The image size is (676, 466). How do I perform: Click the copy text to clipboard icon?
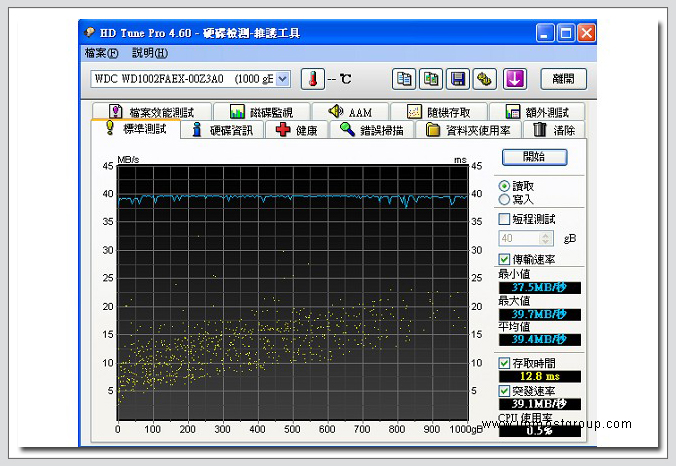point(403,78)
